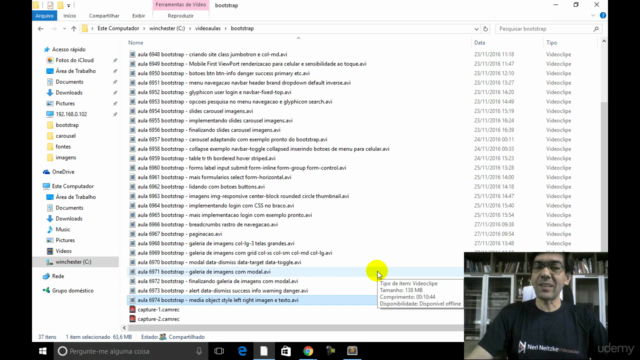
Task: Open the Task View taskbar icon
Action: pos(219,351)
